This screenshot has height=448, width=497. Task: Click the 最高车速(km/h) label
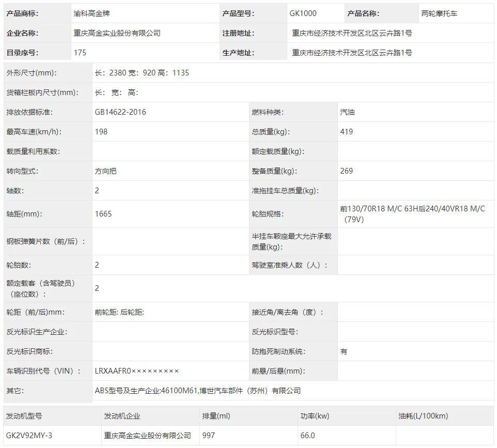click(34, 132)
